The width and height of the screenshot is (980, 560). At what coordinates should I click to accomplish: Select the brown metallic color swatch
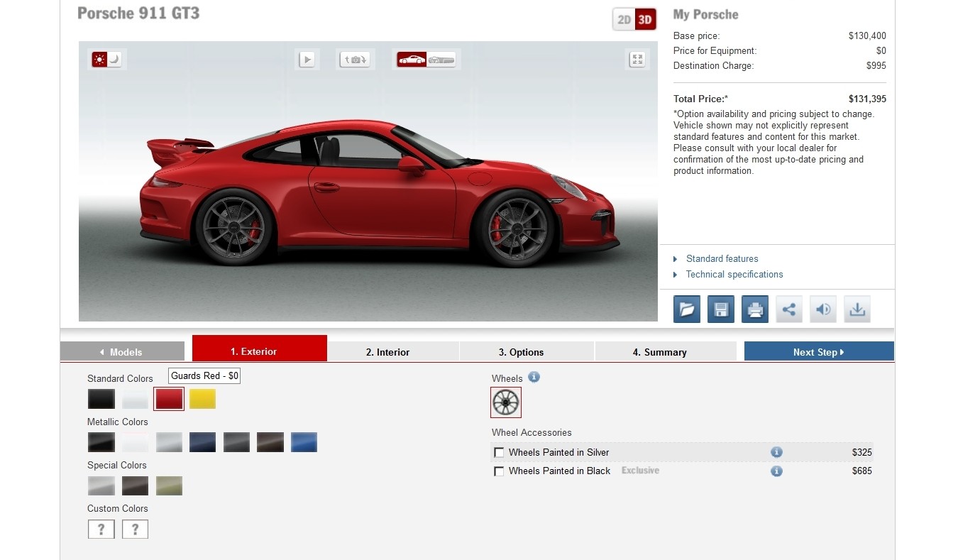270,442
